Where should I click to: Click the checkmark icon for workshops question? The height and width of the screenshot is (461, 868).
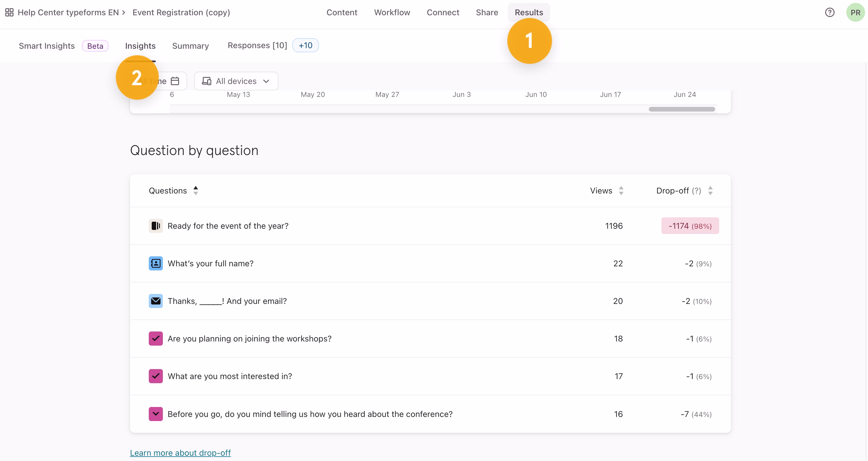[x=156, y=339]
